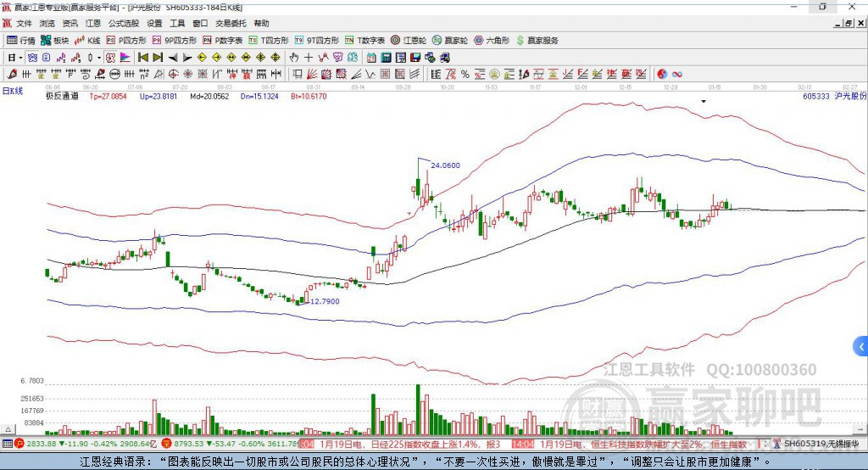Open the T数字表 number table
The width and height of the screenshot is (868, 470).
tap(364, 41)
